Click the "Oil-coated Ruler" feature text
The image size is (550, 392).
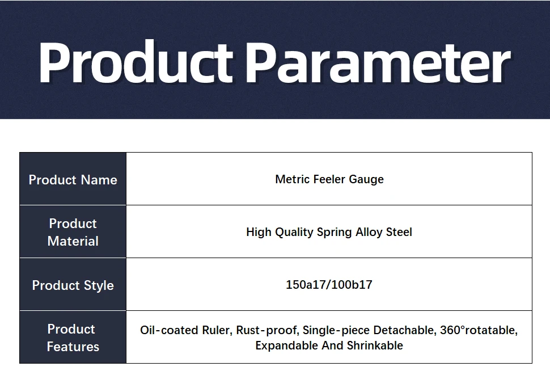pos(185,330)
